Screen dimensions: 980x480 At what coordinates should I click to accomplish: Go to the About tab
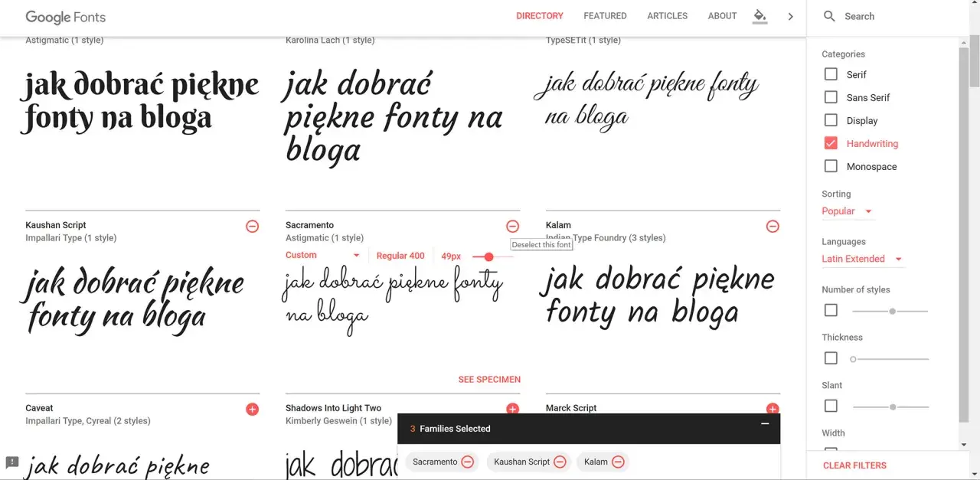[722, 16]
